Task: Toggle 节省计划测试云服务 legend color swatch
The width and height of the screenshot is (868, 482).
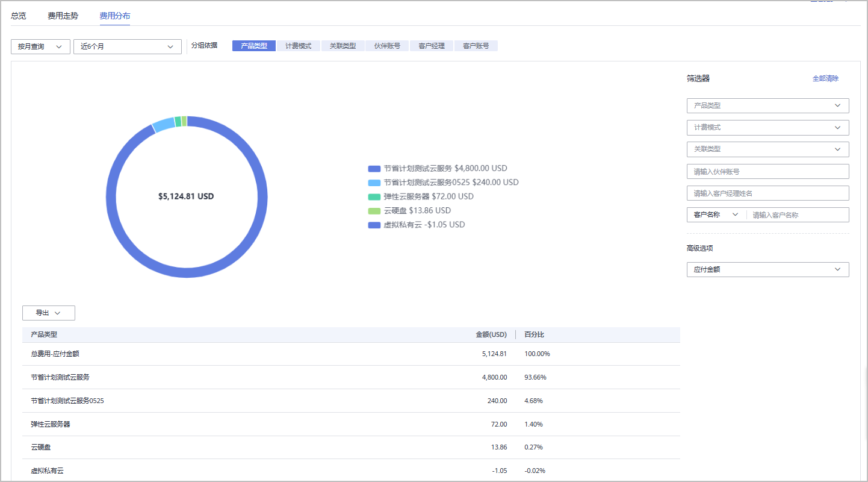Action: click(374, 169)
